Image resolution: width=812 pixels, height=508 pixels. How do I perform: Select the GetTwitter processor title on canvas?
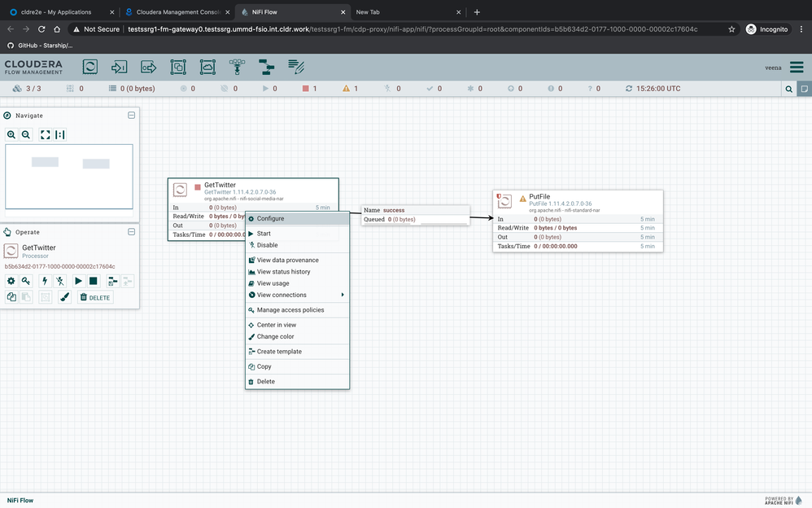click(220, 185)
